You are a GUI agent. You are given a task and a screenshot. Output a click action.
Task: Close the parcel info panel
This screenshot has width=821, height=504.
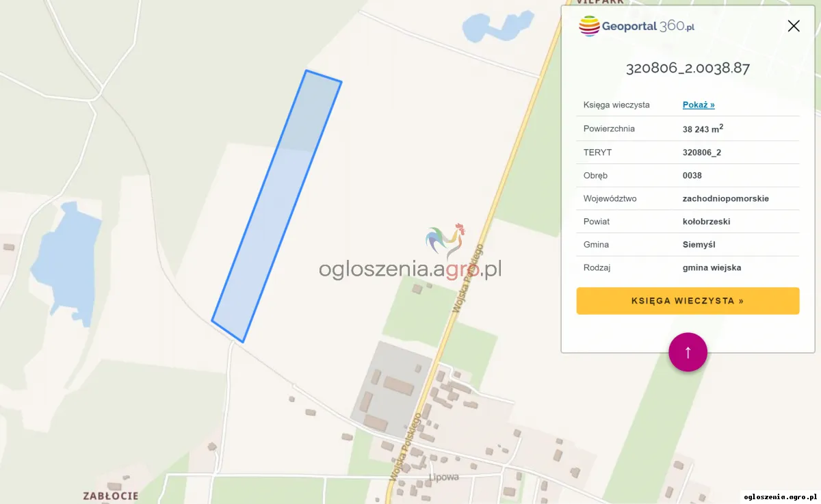[794, 26]
